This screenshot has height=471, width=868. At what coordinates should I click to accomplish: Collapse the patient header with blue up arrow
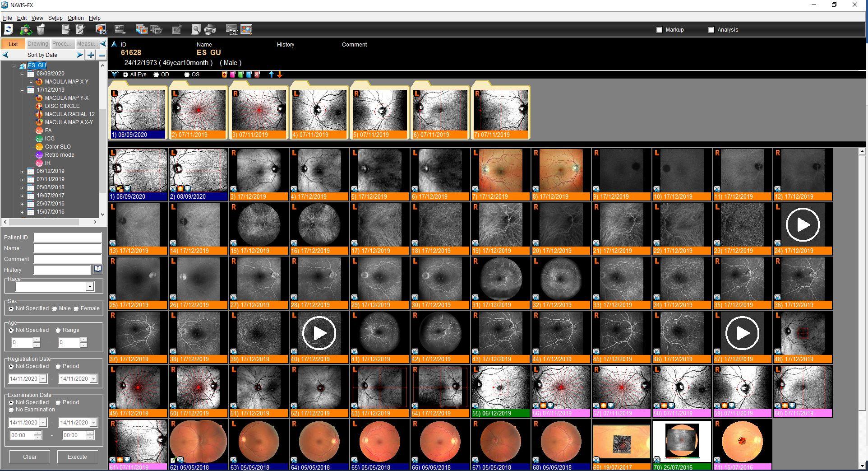click(114, 44)
